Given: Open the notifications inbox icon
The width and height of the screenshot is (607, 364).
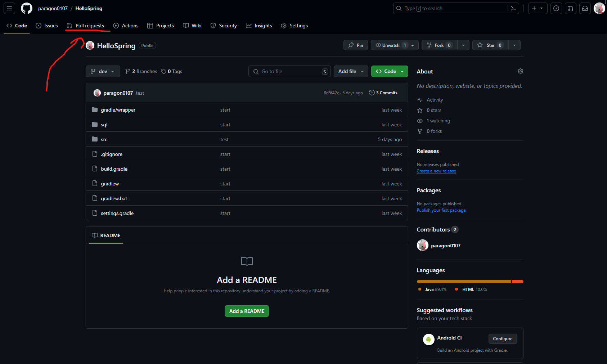Looking at the screenshot, I should 585,8.
